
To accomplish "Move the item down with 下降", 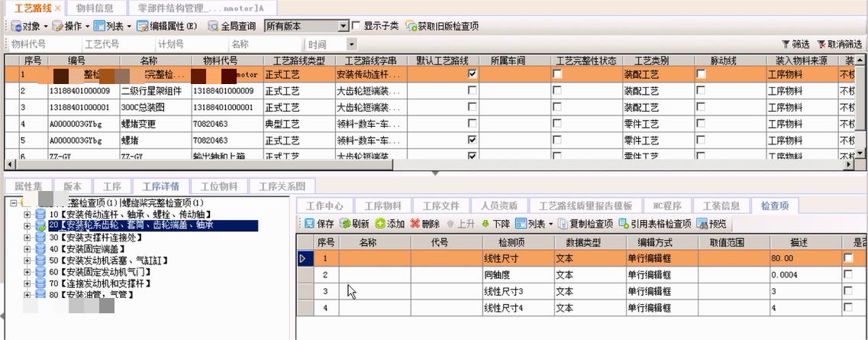I will 495,224.
